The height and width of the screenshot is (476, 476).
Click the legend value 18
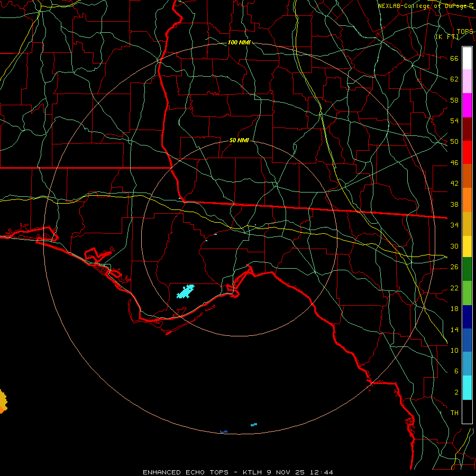coord(454,309)
